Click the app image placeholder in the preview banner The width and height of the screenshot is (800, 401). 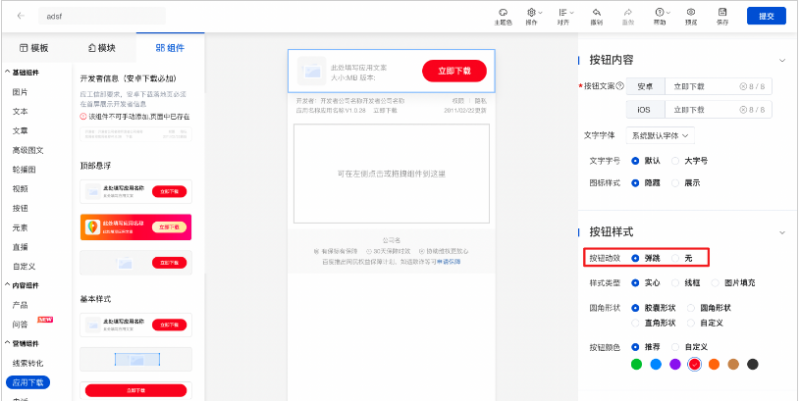312,71
